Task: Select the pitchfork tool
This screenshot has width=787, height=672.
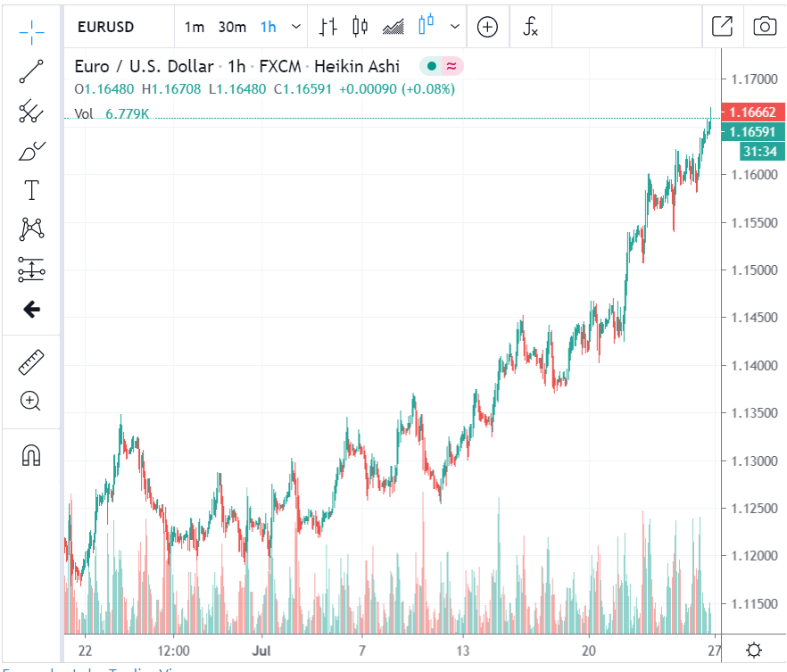Action: pos(31,111)
